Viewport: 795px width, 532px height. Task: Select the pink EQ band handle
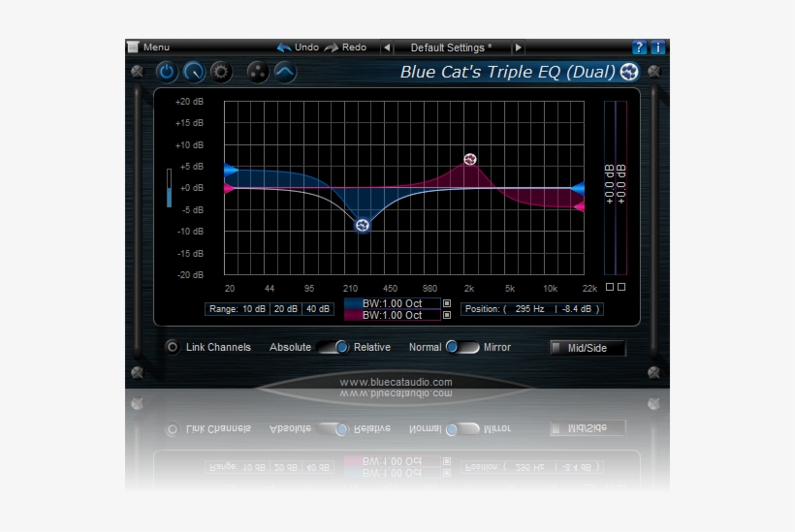pos(470,159)
